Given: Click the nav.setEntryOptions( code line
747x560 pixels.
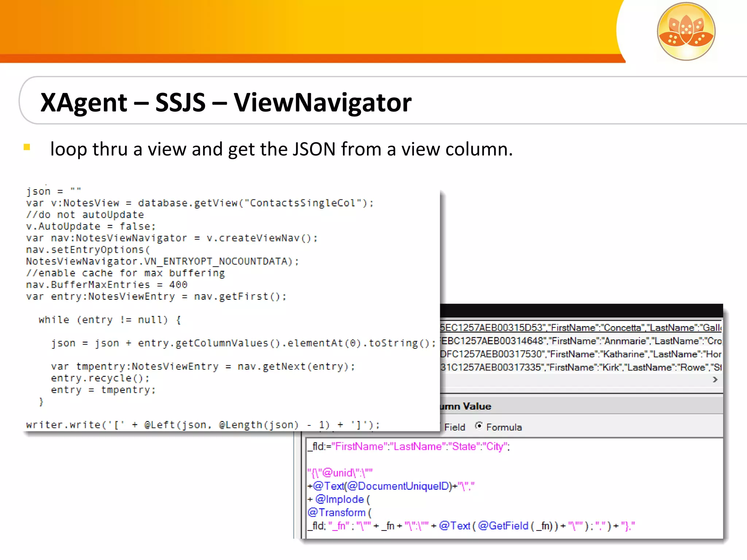Looking at the screenshot, I should tap(88, 250).
